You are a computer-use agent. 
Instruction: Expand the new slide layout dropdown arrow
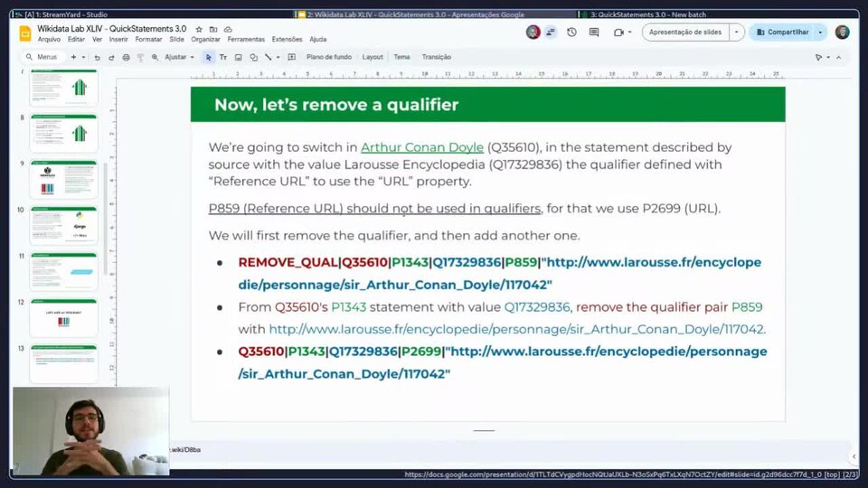83,57
